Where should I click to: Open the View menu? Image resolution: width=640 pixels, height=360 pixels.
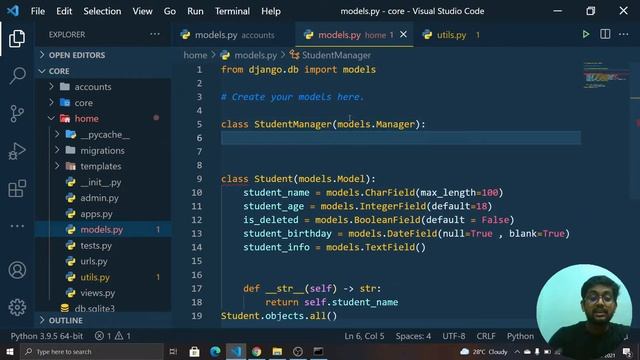(x=142, y=11)
